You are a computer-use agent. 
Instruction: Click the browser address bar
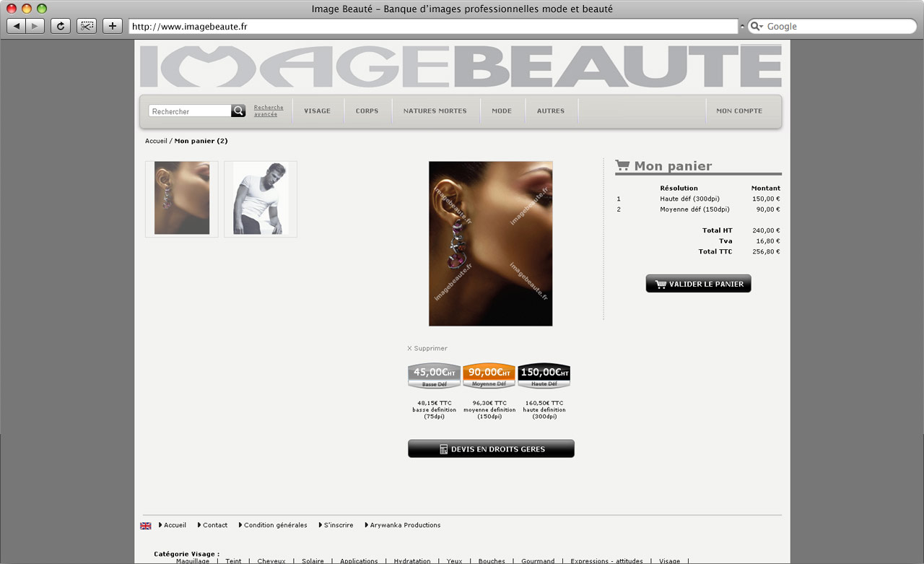pyautogui.click(x=433, y=27)
